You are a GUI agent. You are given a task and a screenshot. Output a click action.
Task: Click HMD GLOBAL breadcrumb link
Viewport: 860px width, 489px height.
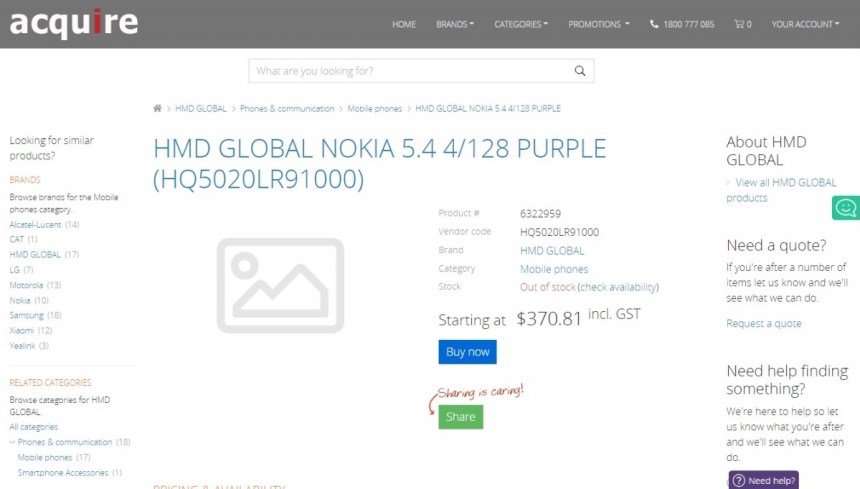pyautogui.click(x=201, y=109)
